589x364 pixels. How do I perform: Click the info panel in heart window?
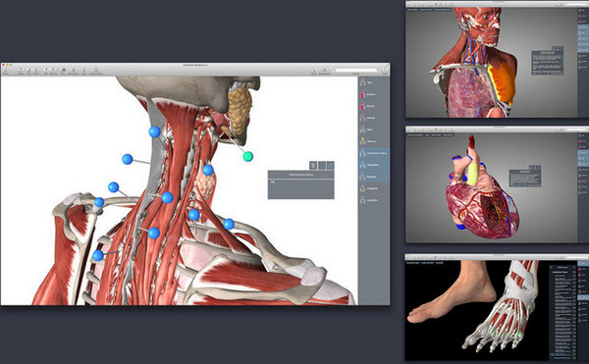tap(525, 178)
